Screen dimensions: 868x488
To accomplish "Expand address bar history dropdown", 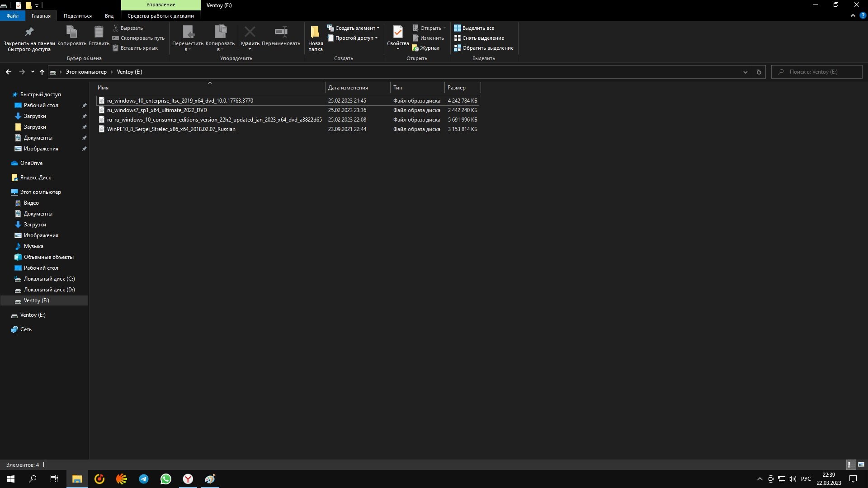I will point(745,72).
